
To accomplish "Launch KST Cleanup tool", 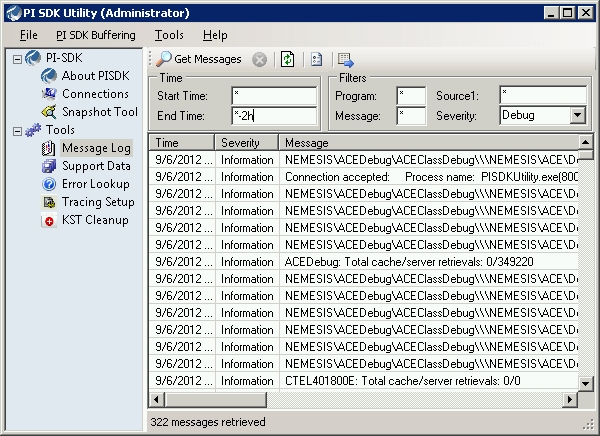I will pyautogui.click(x=93, y=220).
